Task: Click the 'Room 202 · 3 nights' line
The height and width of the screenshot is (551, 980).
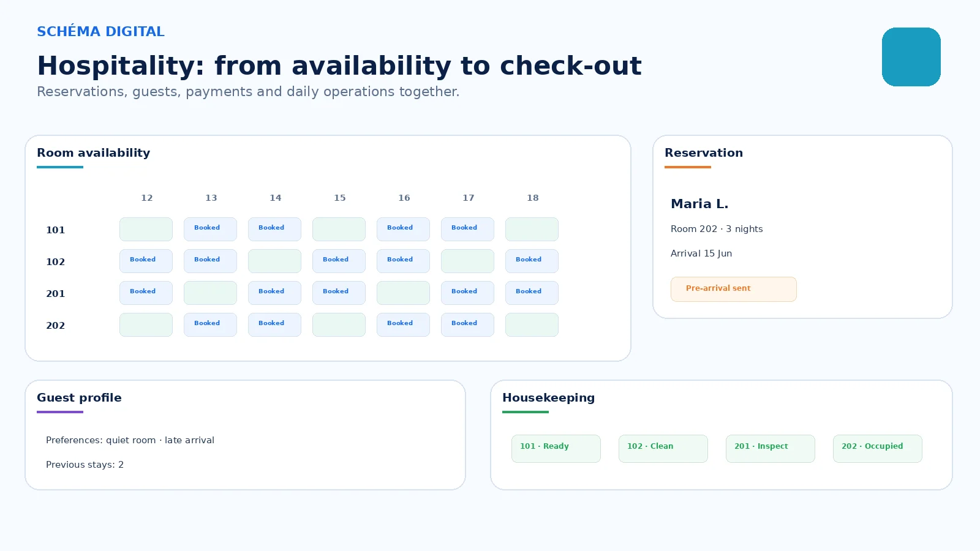Action: click(x=717, y=229)
